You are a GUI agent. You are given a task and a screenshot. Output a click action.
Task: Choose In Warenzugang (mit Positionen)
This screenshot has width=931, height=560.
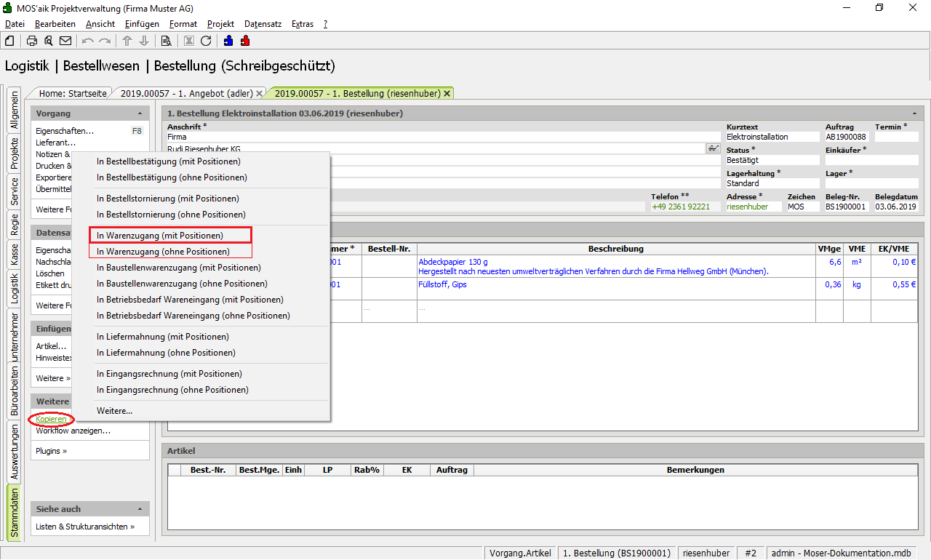point(160,236)
